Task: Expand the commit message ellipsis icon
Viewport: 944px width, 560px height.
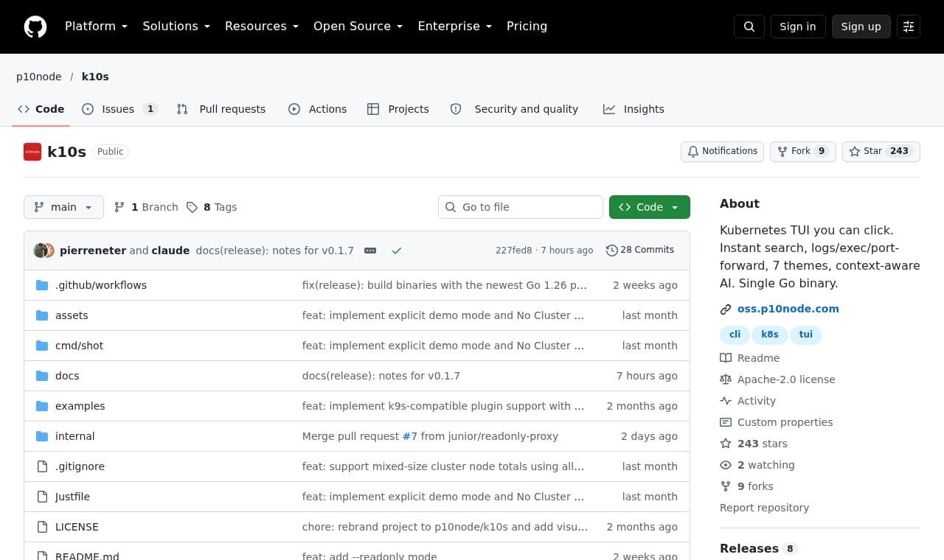Action: point(370,251)
